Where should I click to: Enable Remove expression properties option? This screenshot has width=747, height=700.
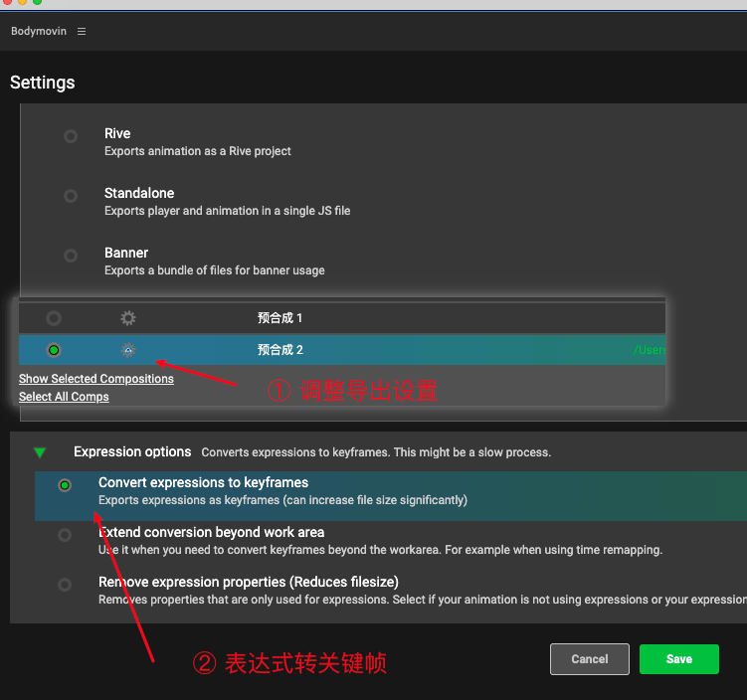coord(65,585)
